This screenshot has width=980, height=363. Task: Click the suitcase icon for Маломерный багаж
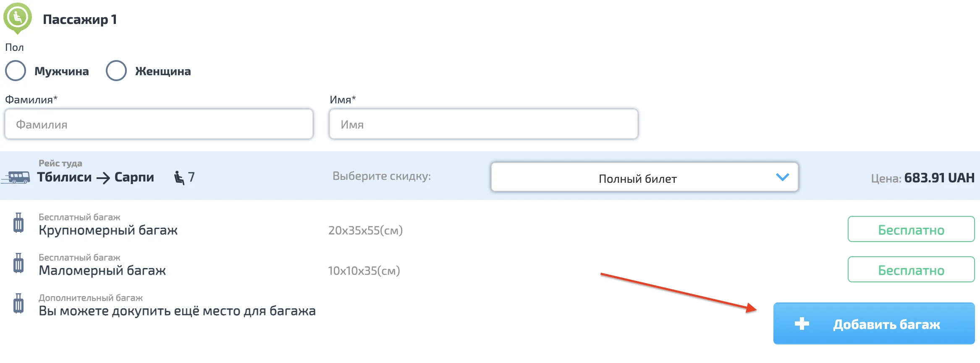tap(18, 263)
